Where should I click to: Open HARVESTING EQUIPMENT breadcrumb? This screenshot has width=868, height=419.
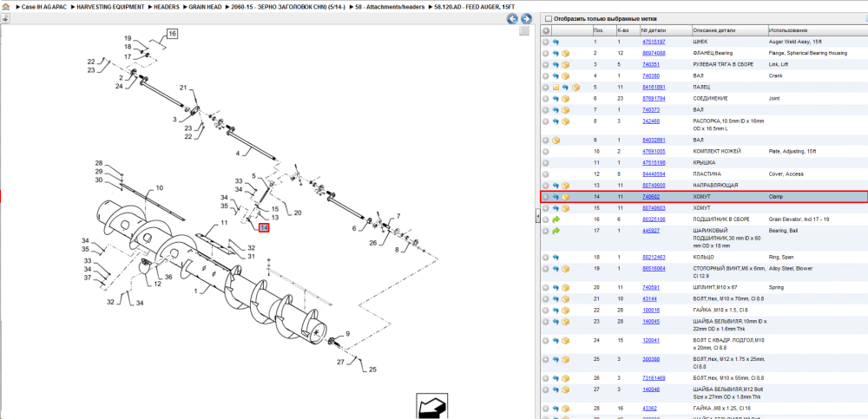pos(110,7)
